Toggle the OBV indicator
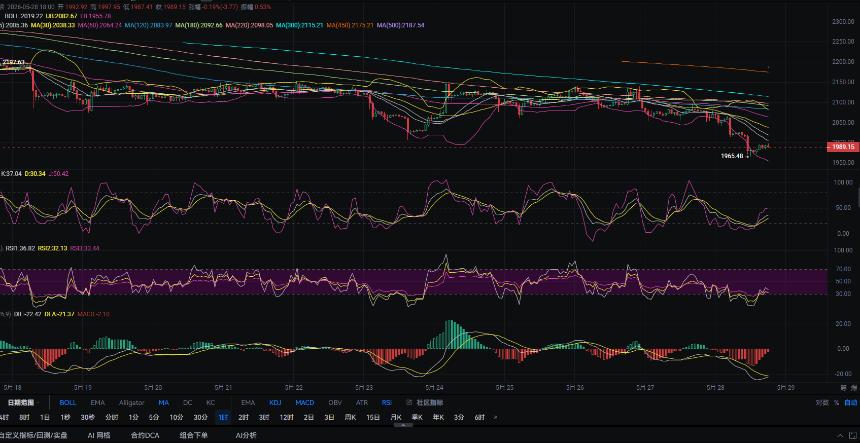The height and width of the screenshot is (443, 860). coord(335,402)
